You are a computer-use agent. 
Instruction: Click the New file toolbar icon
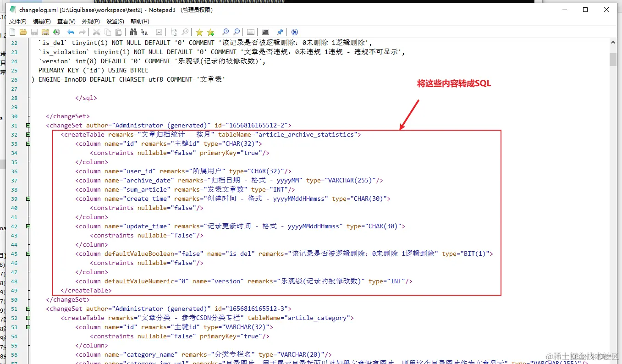12,32
